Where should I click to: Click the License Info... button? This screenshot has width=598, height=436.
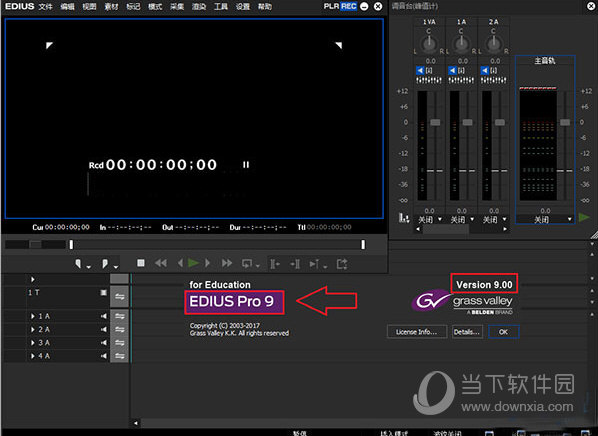pos(416,332)
